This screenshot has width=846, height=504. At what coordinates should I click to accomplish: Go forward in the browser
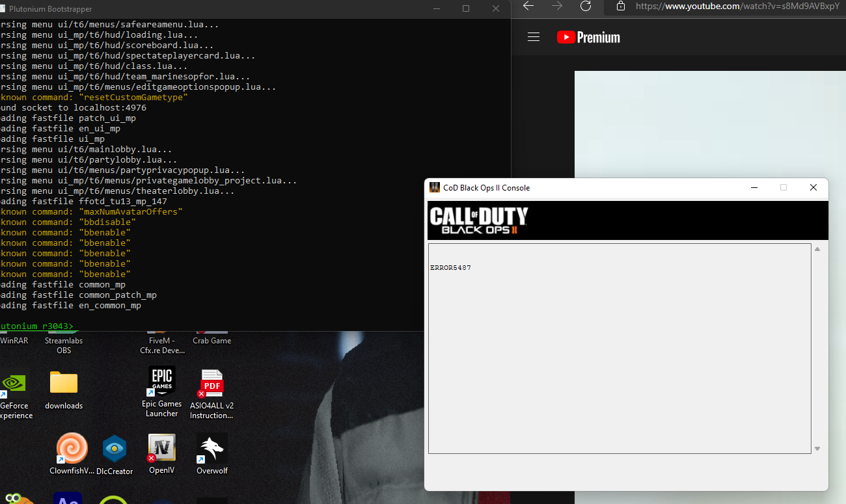coord(557,6)
